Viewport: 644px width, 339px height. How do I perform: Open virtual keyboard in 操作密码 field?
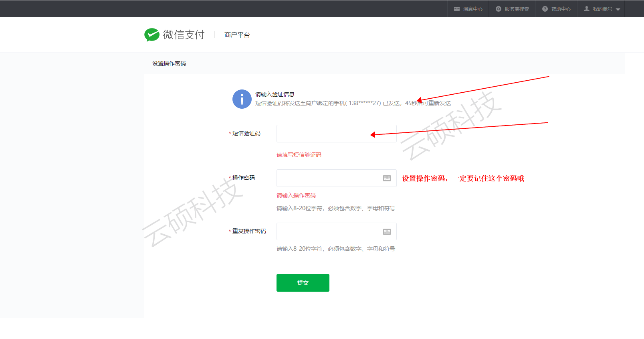[387, 178]
